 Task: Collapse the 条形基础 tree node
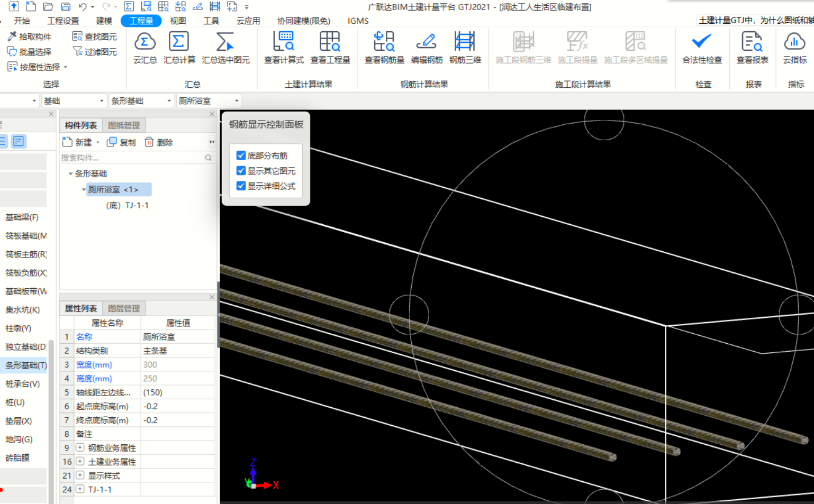point(70,173)
